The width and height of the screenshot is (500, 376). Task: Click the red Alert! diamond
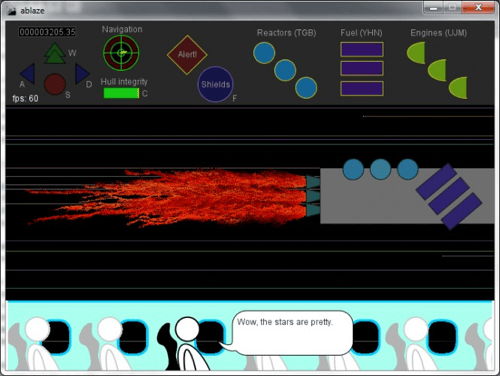tap(187, 55)
